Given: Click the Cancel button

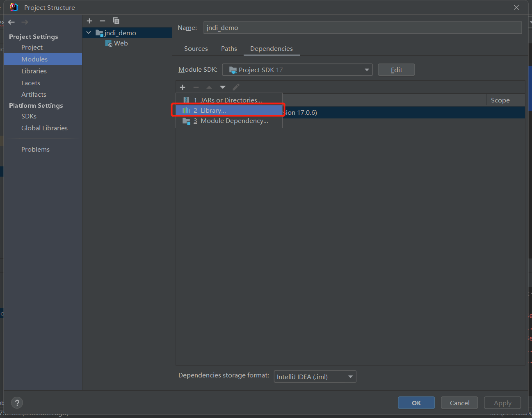Looking at the screenshot, I should (459, 403).
